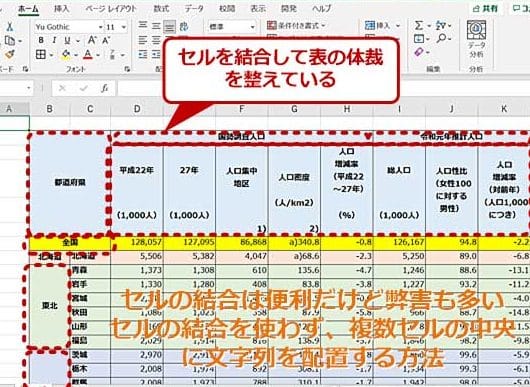The image size is (530, 387).
Task: Open the ヘルプ tab
Action: [x=322, y=9]
